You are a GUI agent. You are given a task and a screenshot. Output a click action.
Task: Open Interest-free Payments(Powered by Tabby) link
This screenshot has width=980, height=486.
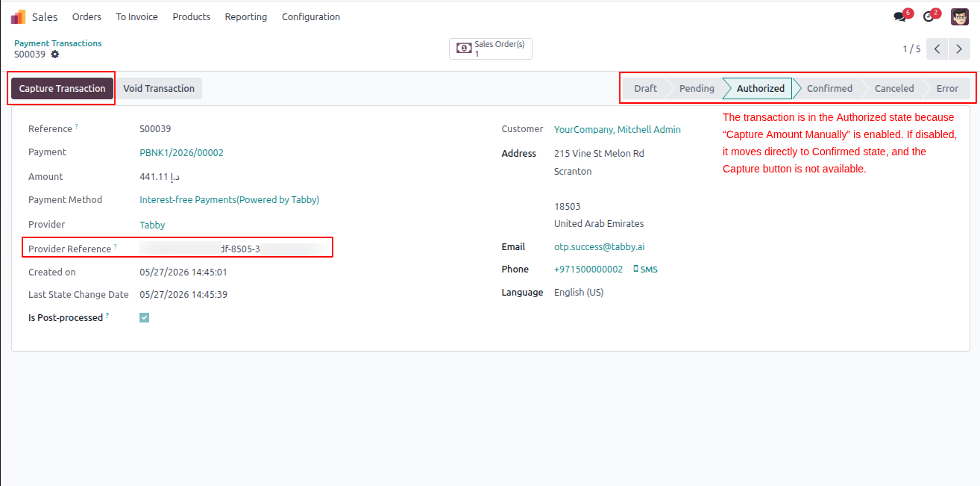[x=230, y=199]
